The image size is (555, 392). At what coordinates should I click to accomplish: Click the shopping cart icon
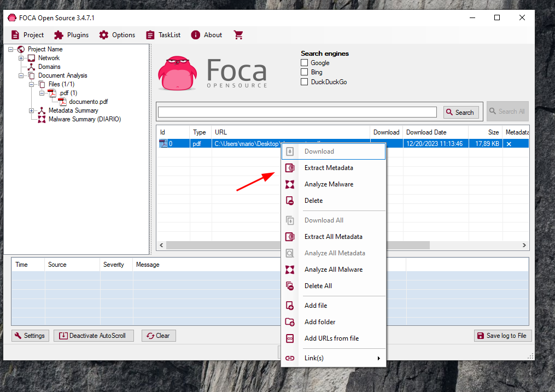tap(238, 35)
